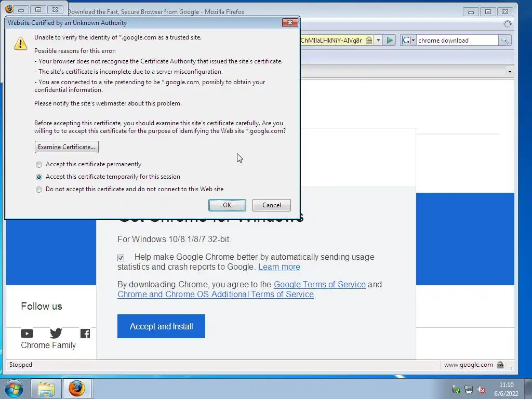
Task: Open the Facebook follow icon
Action: point(85,334)
